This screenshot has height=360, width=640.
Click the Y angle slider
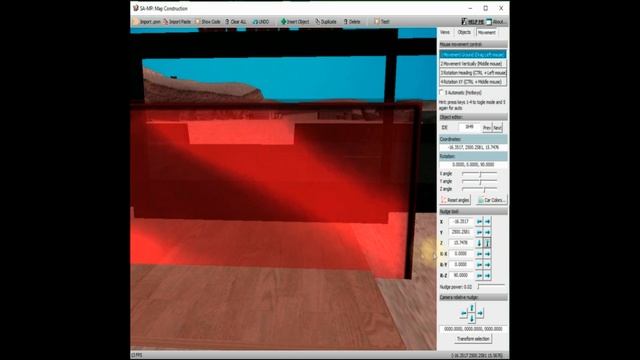[x=480, y=182]
